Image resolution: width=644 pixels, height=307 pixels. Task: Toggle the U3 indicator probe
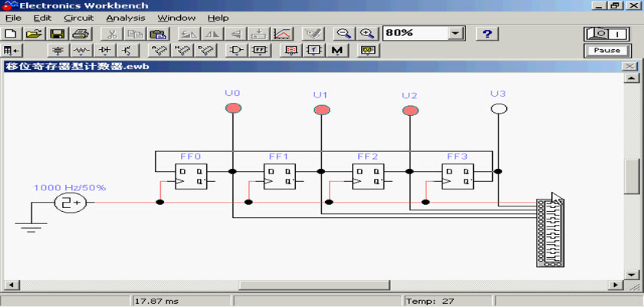pos(499,109)
